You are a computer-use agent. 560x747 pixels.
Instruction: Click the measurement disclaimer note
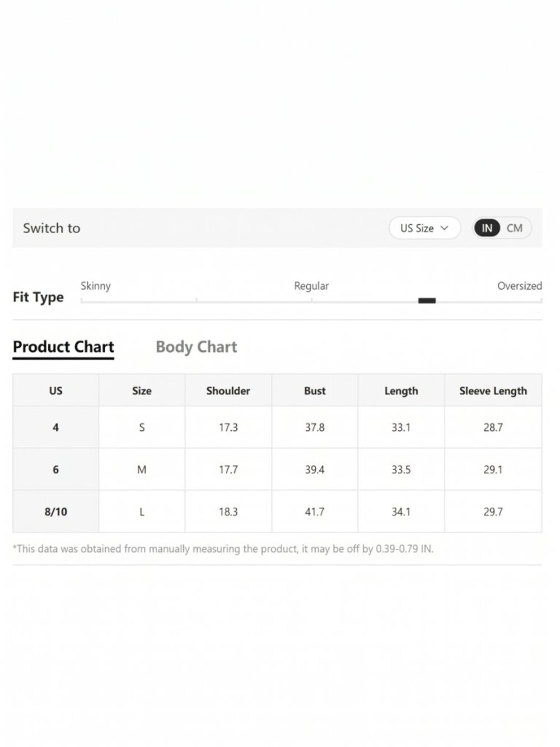tap(223, 549)
